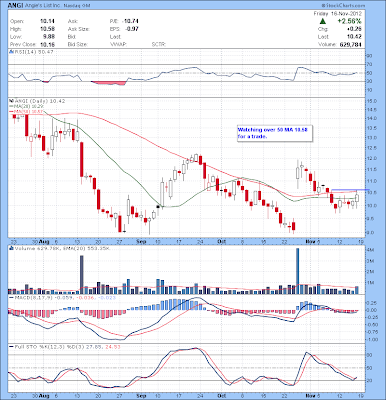
Task: Click the blue horizontal resistance line near 10.5
Action: pyautogui.click(x=351, y=190)
